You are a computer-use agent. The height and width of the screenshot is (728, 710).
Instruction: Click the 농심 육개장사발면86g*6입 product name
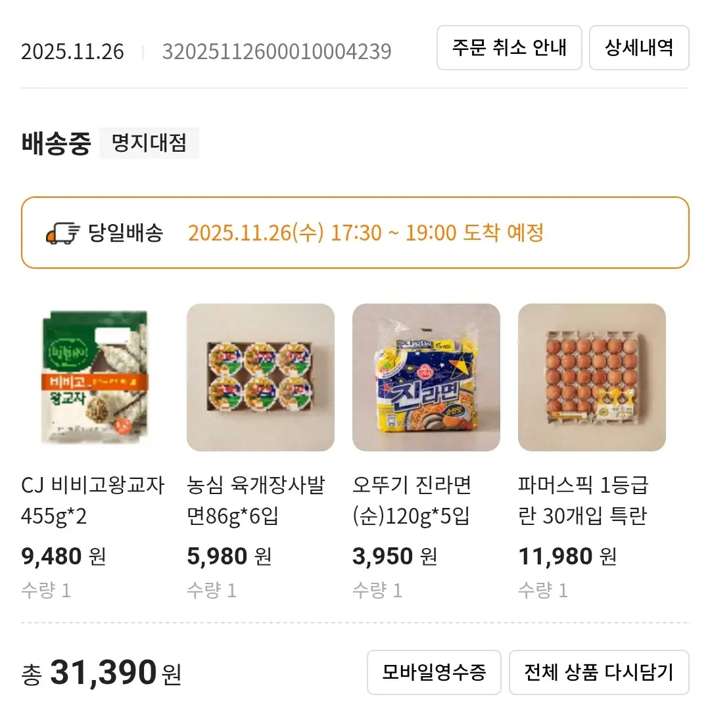[x=256, y=501]
